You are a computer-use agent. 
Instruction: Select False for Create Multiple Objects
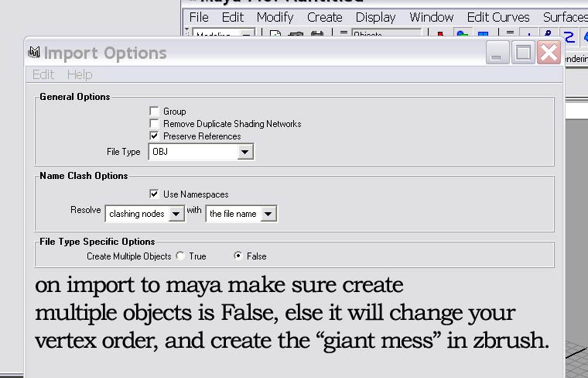pyautogui.click(x=238, y=256)
